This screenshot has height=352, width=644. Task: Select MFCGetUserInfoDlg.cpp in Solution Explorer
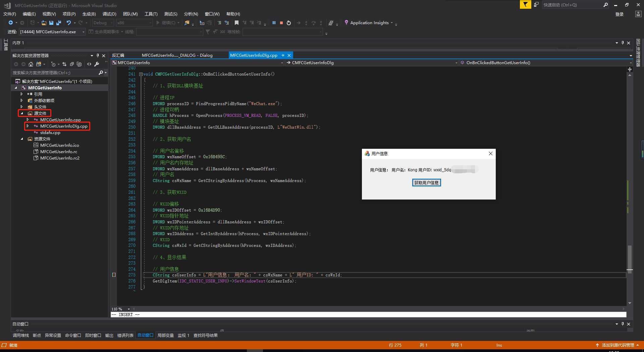click(64, 126)
